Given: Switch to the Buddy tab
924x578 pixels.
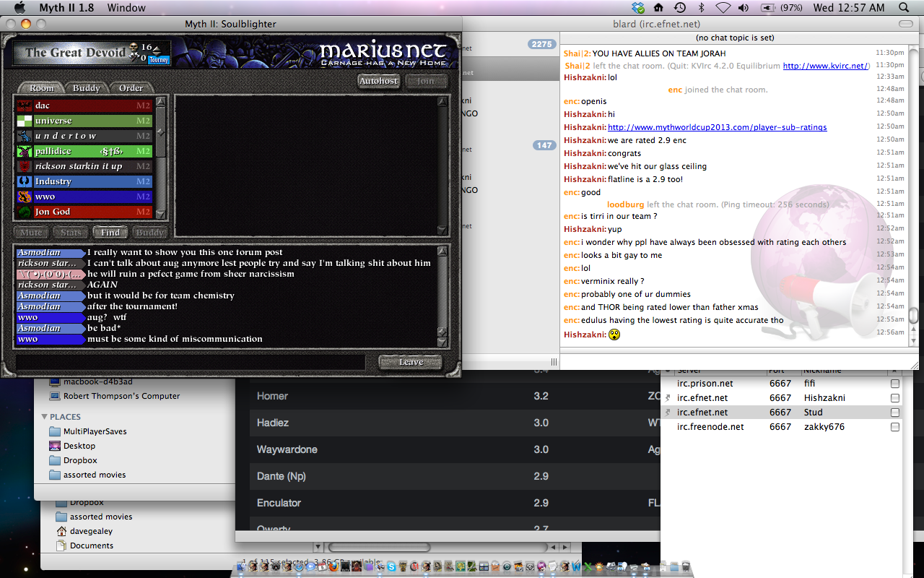Looking at the screenshot, I should 87,88.
